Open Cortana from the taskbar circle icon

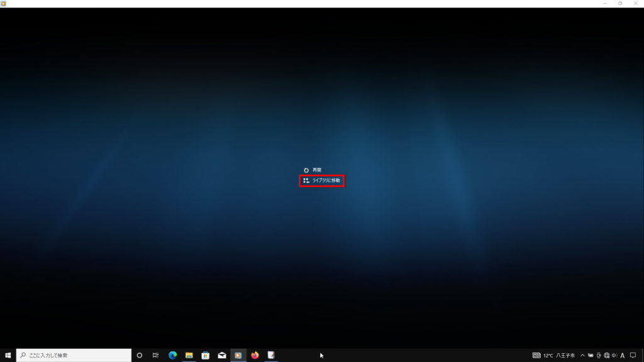(140, 355)
